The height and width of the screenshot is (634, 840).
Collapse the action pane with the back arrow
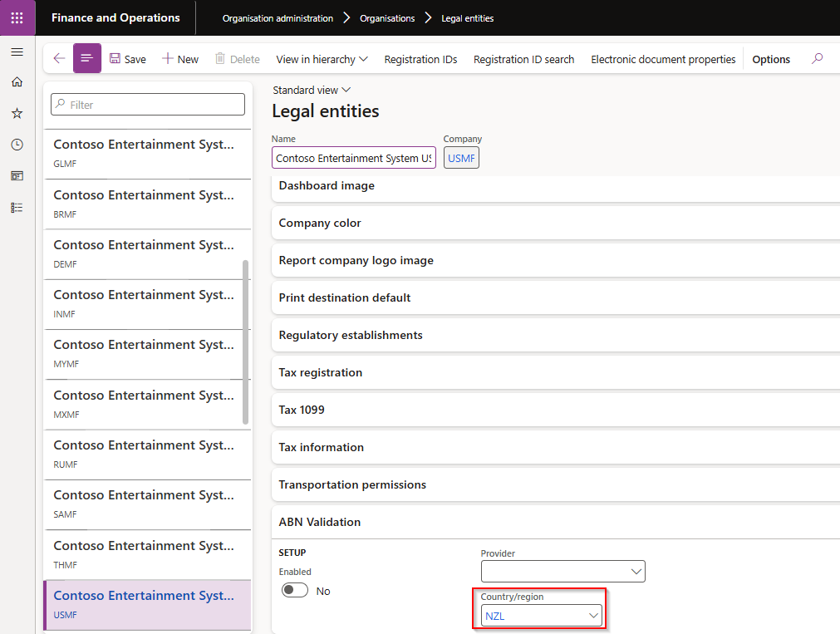click(x=58, y=59)
